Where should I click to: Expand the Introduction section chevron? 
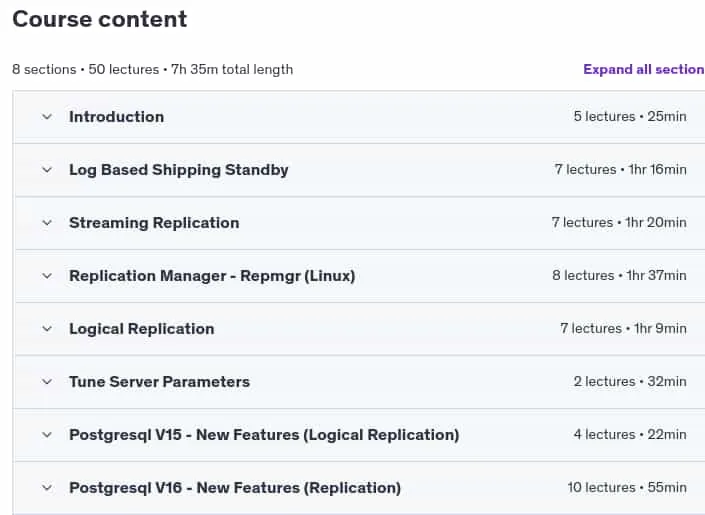point(47,117)
